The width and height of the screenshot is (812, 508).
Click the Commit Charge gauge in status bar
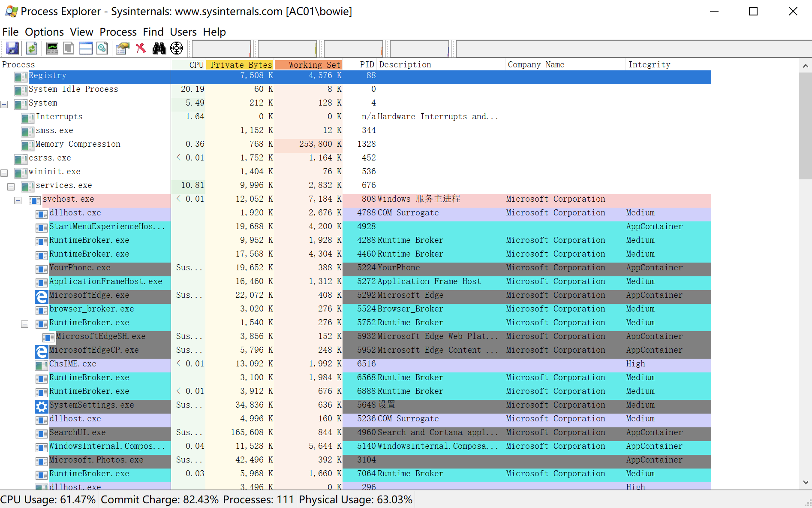pyautogui.click(x=159, y=499)
